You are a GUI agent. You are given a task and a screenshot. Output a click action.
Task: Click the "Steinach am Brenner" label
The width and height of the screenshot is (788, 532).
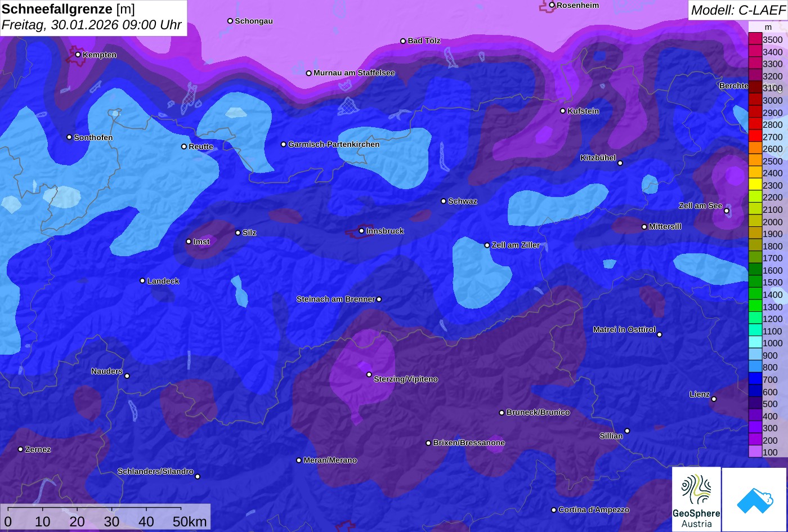(x=336, y=299)
